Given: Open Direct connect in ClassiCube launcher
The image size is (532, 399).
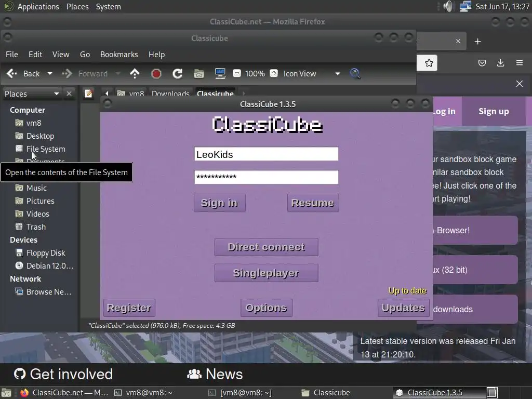Looking at the screenshot, I should 267,247.
